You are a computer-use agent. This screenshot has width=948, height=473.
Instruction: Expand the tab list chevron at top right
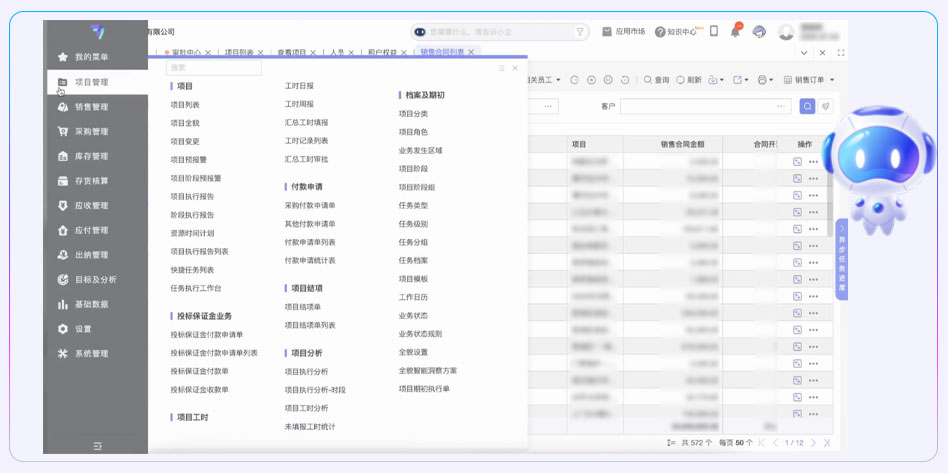(804, 52)
